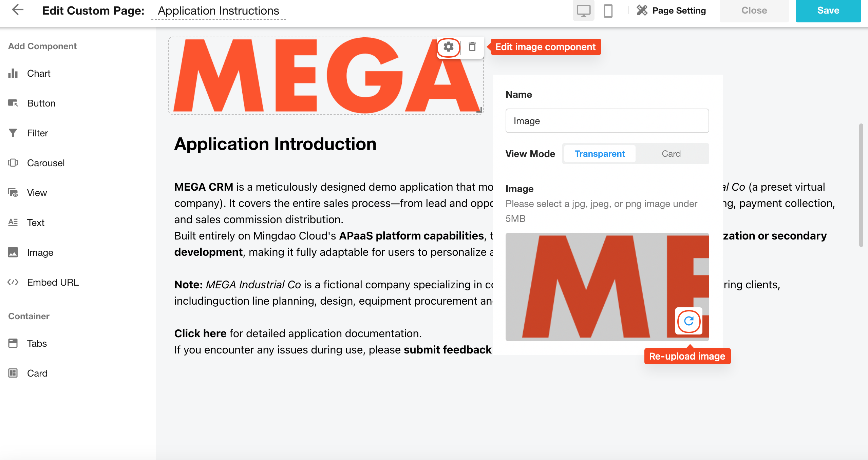Add a View component icon
Viewport: 868px width, 460px height.
[x=13, y=193]
